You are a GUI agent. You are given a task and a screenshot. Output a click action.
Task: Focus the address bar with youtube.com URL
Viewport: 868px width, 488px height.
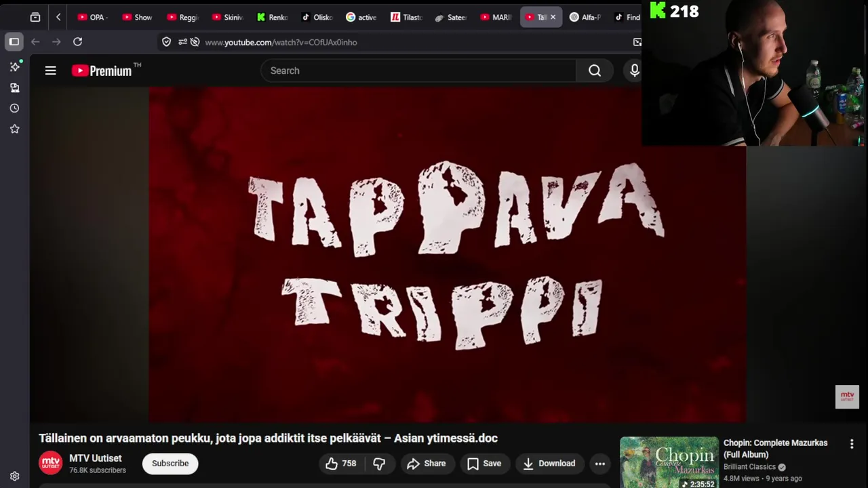pos(281,42)
